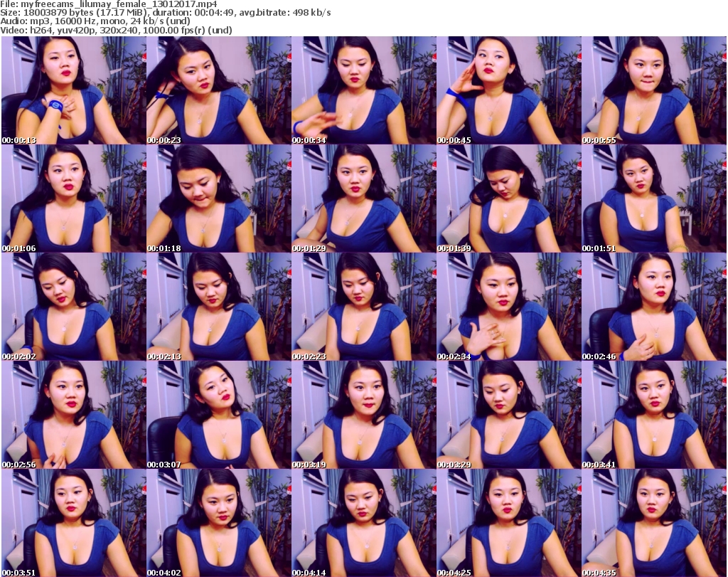The height and width of the screenshot is (577, 728).
Task: Click the Audio mp3 info line
Action: (x=95, y=21)
